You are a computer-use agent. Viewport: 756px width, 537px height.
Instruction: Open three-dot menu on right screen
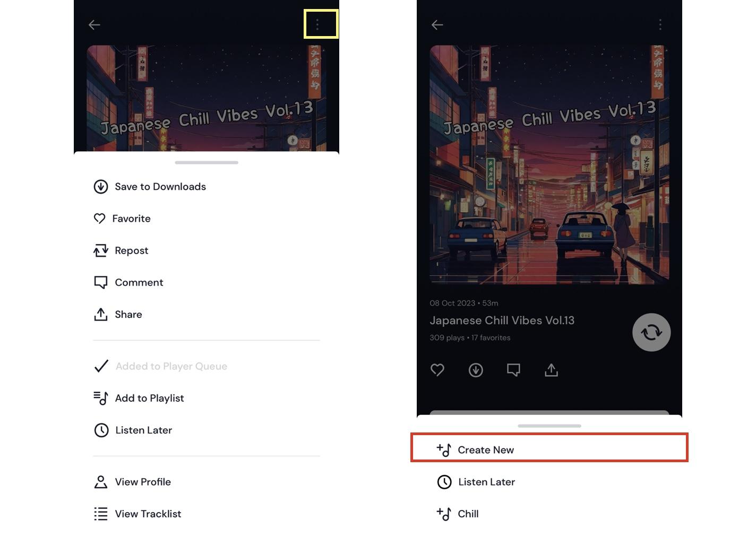tap(660, 24)
